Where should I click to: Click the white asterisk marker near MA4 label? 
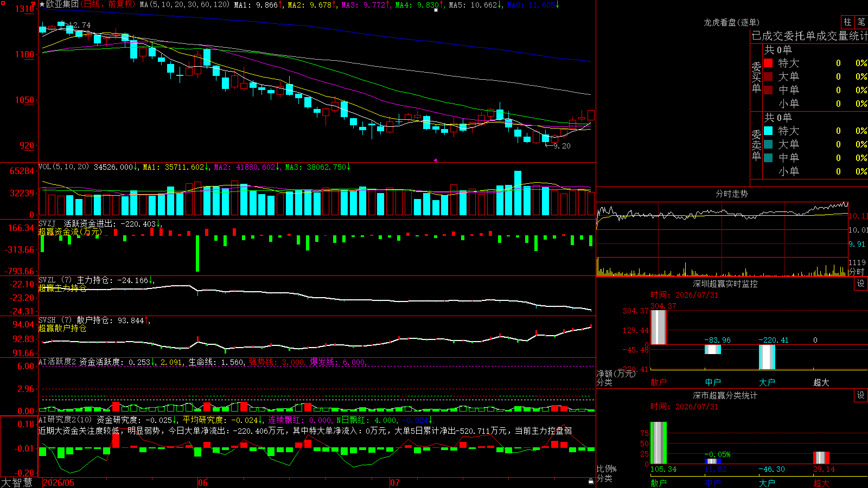tap(436, 10)
